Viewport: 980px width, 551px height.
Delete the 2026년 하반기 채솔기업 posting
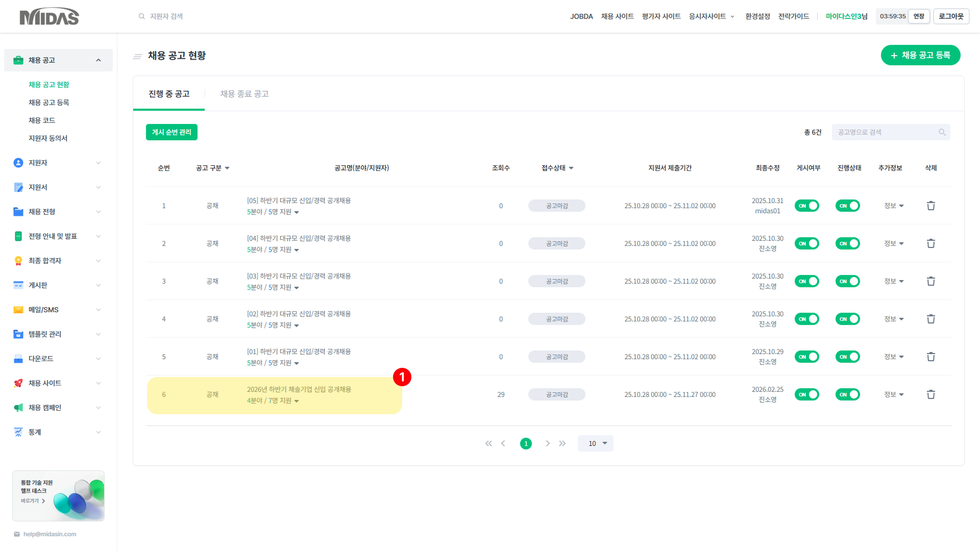930,394
